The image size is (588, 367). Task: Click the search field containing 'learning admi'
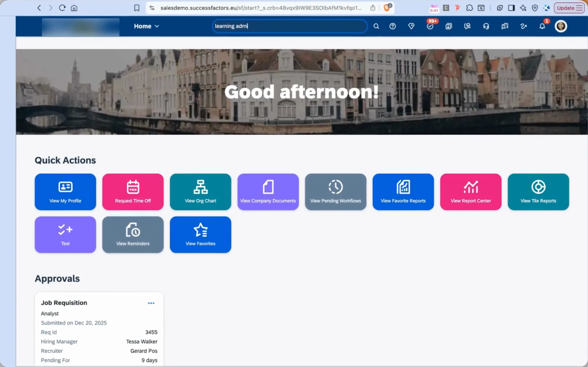click(290, 26)
